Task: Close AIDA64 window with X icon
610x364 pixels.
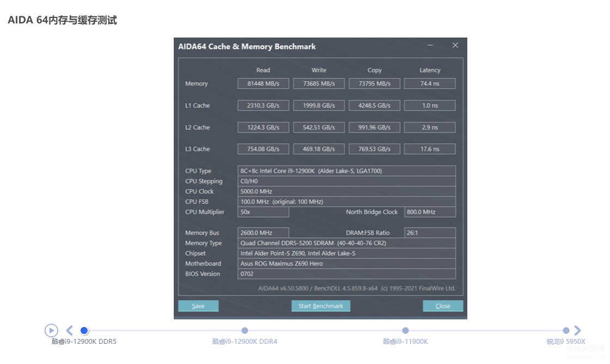Action: [x=455, y=46]
